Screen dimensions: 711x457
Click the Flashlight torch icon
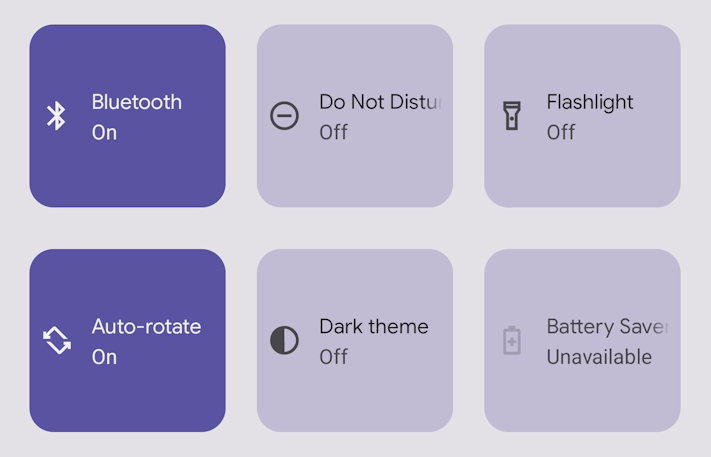512,116
